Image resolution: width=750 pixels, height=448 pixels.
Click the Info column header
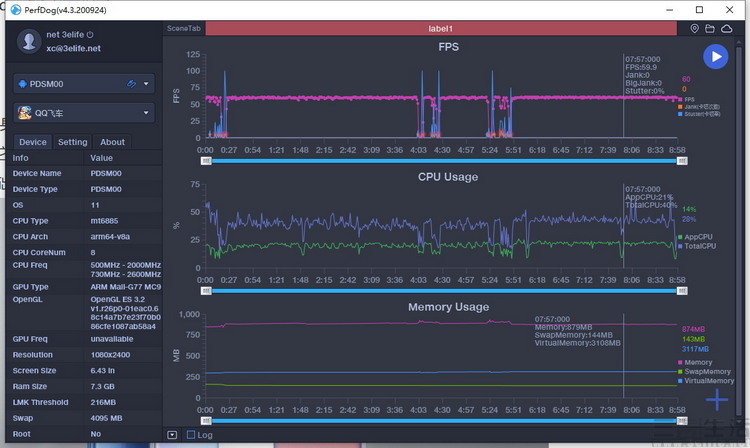pyautogui.click(x=21, y=158)
